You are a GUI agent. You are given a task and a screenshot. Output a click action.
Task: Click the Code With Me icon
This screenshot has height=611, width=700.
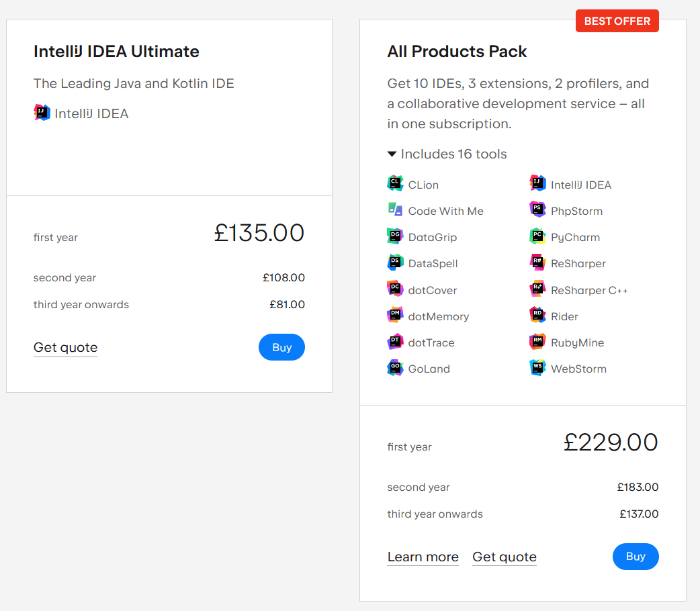(395, 210)
